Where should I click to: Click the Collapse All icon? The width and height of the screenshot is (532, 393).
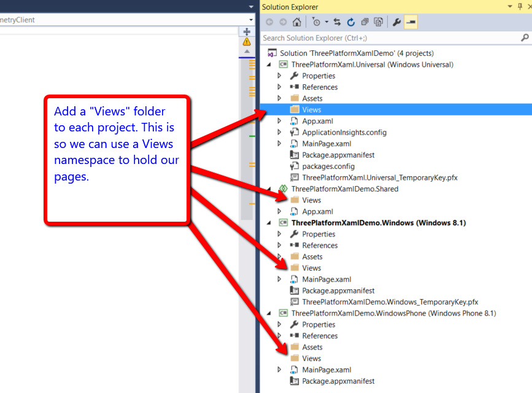[364, 22]
